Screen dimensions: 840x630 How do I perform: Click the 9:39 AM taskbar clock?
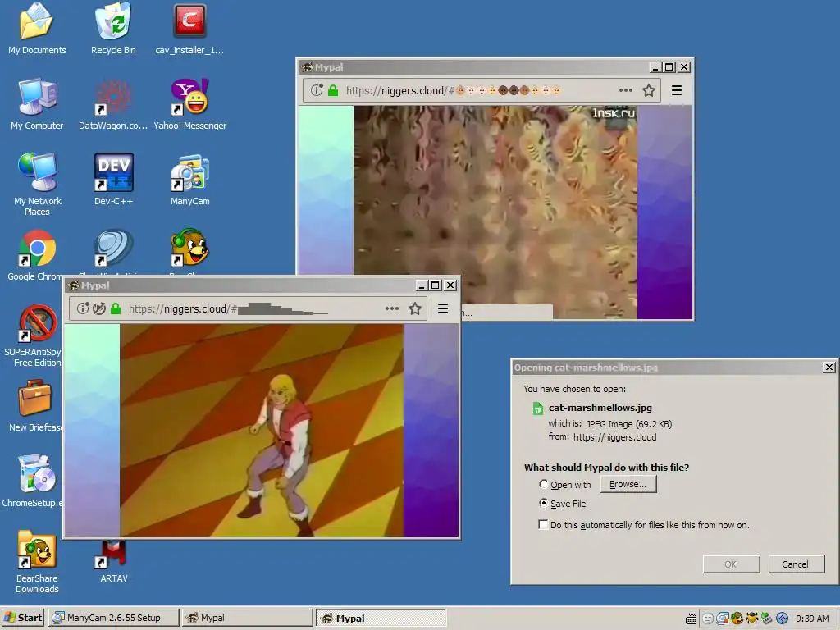point(812,619)
